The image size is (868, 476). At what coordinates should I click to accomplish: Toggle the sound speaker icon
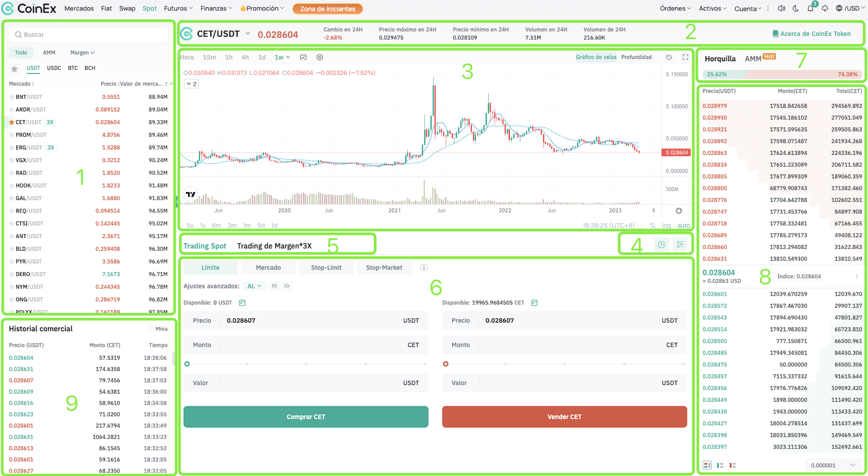pos(781,8)
